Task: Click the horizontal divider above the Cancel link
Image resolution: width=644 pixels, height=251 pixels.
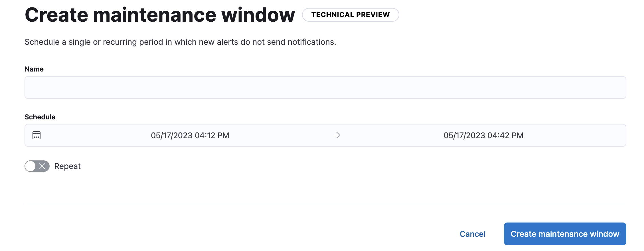Action: 325,204
